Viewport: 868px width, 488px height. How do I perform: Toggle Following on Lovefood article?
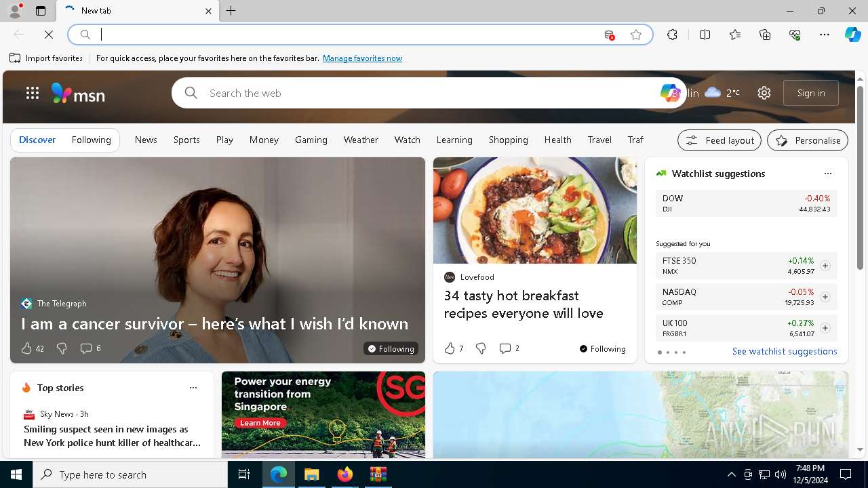point(602,348)
